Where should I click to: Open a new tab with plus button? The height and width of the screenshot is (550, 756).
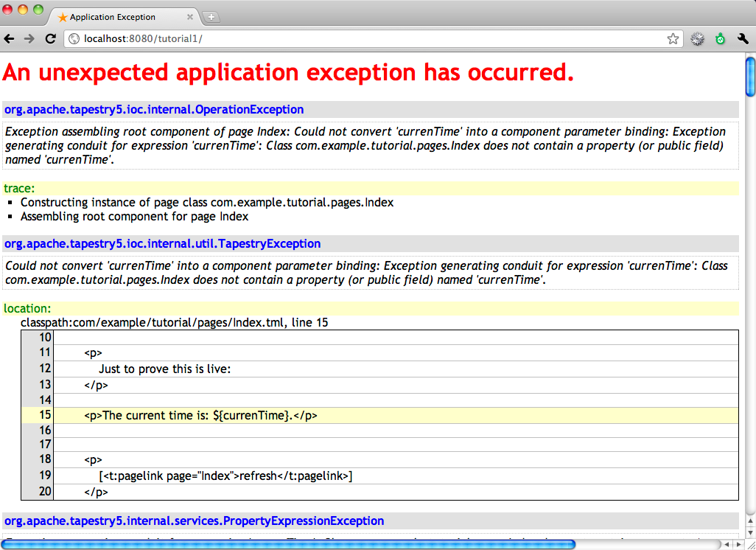210,17
